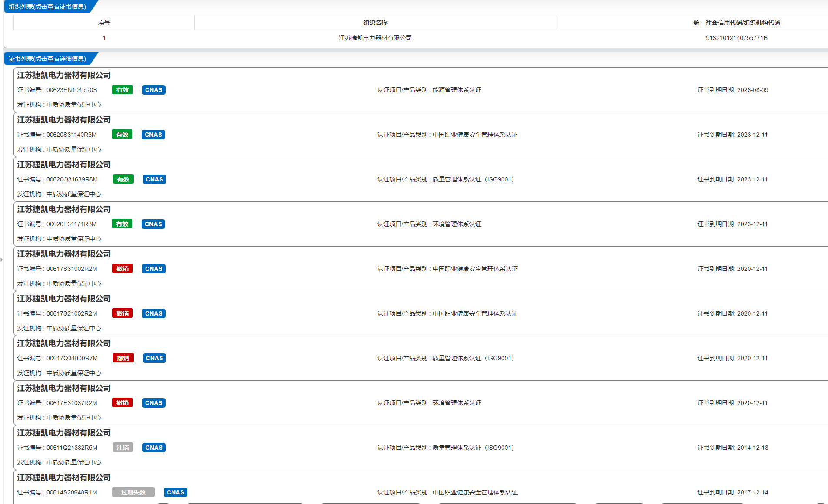Select the CNAS badge for certificate 00617E31067R2M

tap(154, 403)
